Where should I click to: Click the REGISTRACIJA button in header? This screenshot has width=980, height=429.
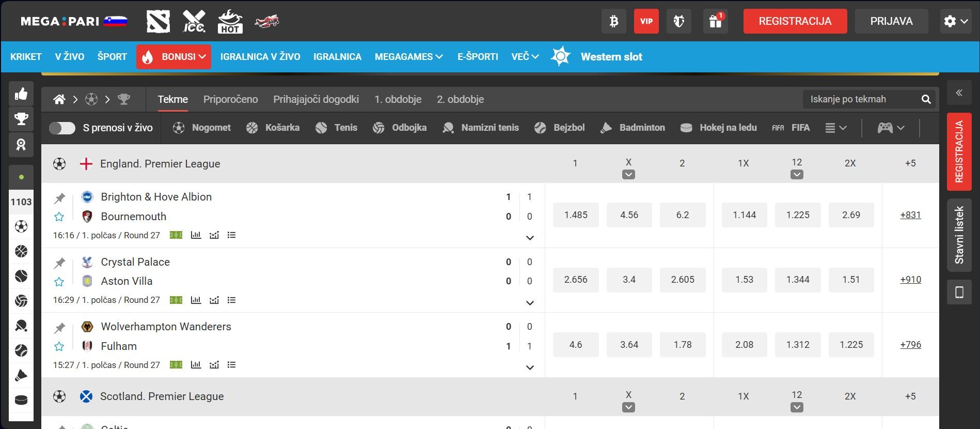(x=795, y=21)
